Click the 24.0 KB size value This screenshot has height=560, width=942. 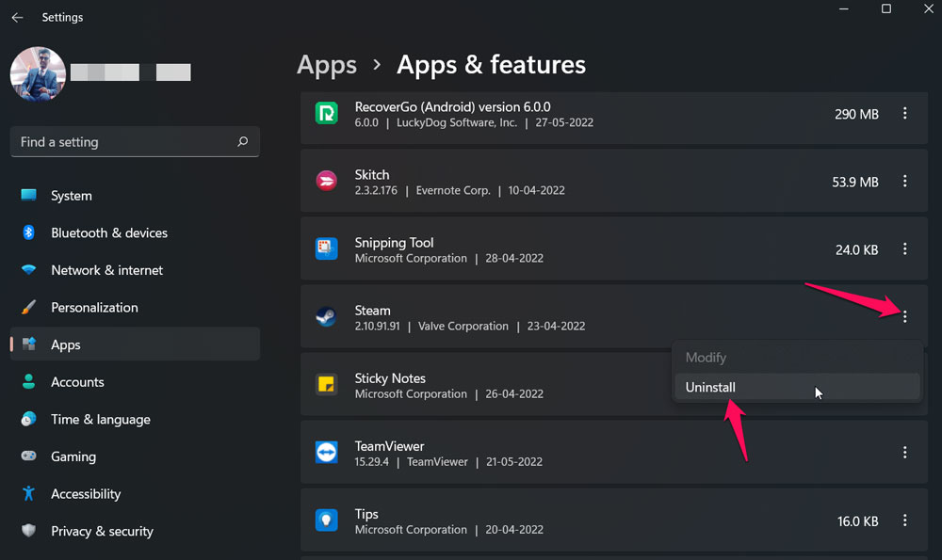click(856, 249)
